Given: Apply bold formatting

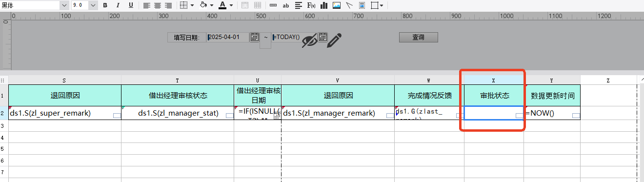Looking at the screenshot, I should pyautogui.click(x=105, y=5).
